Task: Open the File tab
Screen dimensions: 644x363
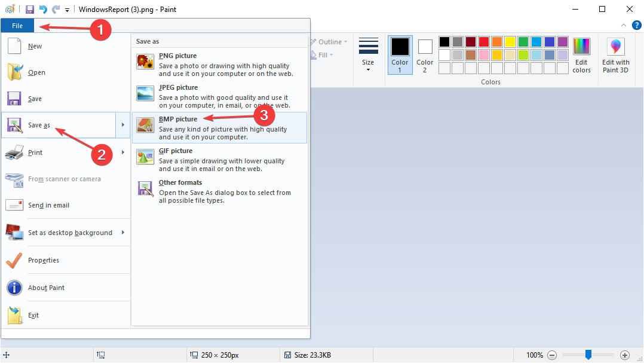Action: pyautogui.click(x=17, y=26)
